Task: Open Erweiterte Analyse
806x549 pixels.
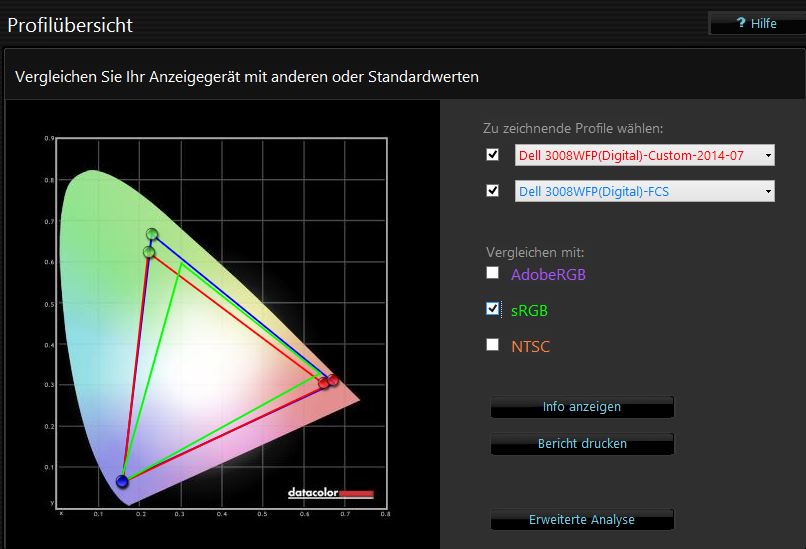Action: (x=582, y=520)
